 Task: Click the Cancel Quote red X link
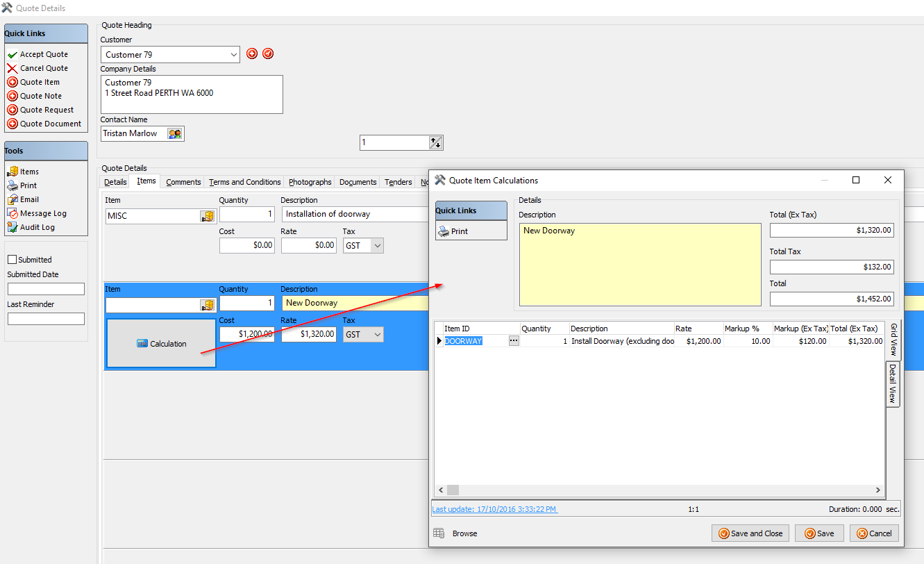[x=43, y=68]
